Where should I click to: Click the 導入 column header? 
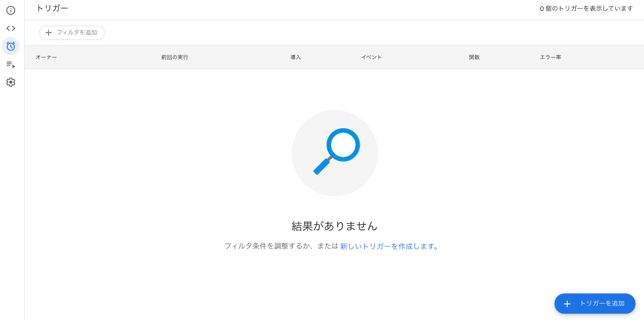[296, 57]
